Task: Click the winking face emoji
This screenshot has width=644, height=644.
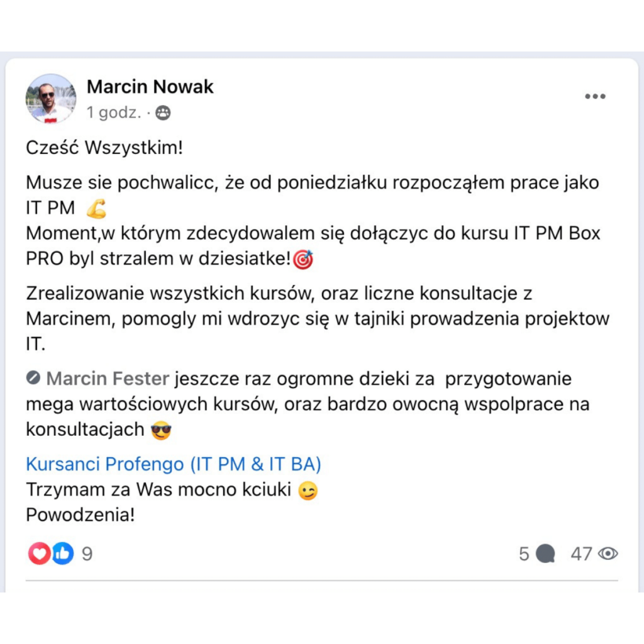Action: point(308,491)
